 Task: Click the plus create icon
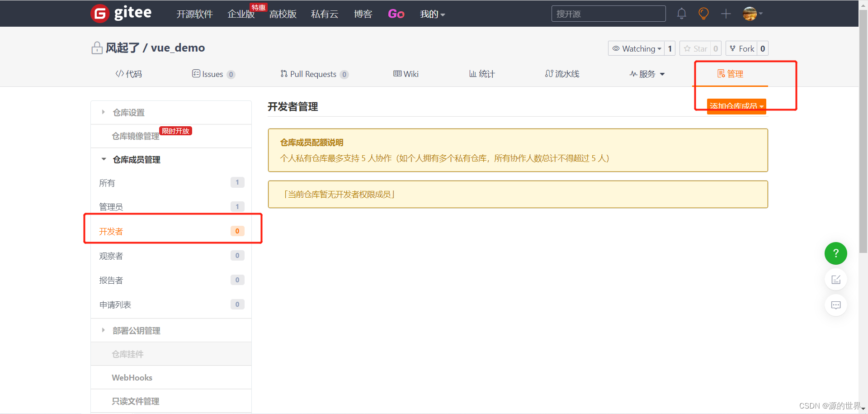[x=726, y=14]
